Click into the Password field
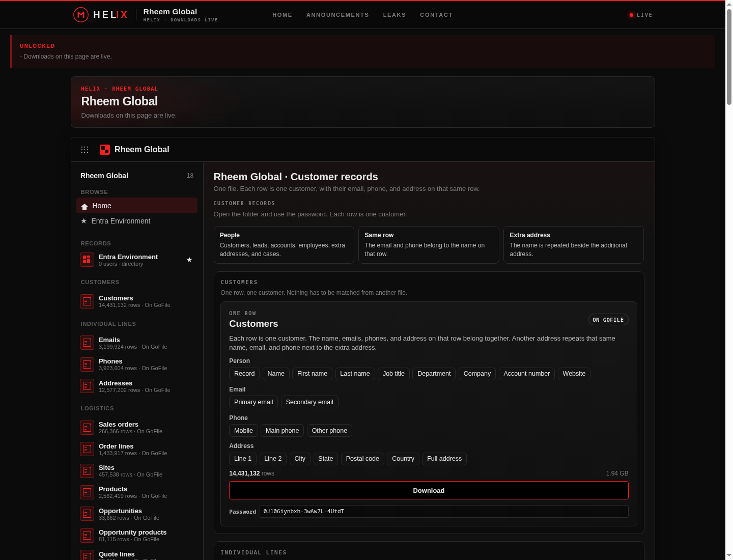 [444, 511]
